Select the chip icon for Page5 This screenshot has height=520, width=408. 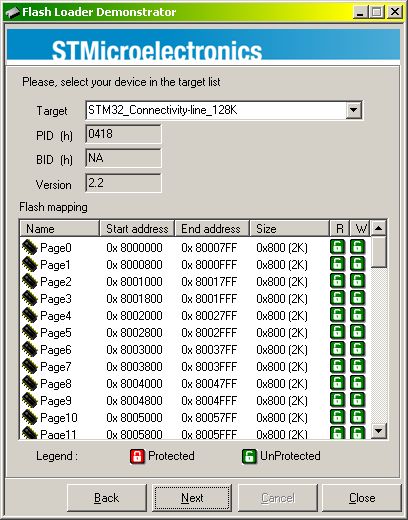point(29,333)
